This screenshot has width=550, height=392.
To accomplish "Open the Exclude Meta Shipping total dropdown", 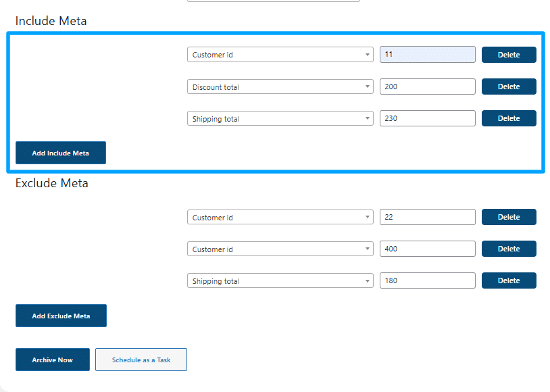I will pyautogui.click(x=280, y=281).
